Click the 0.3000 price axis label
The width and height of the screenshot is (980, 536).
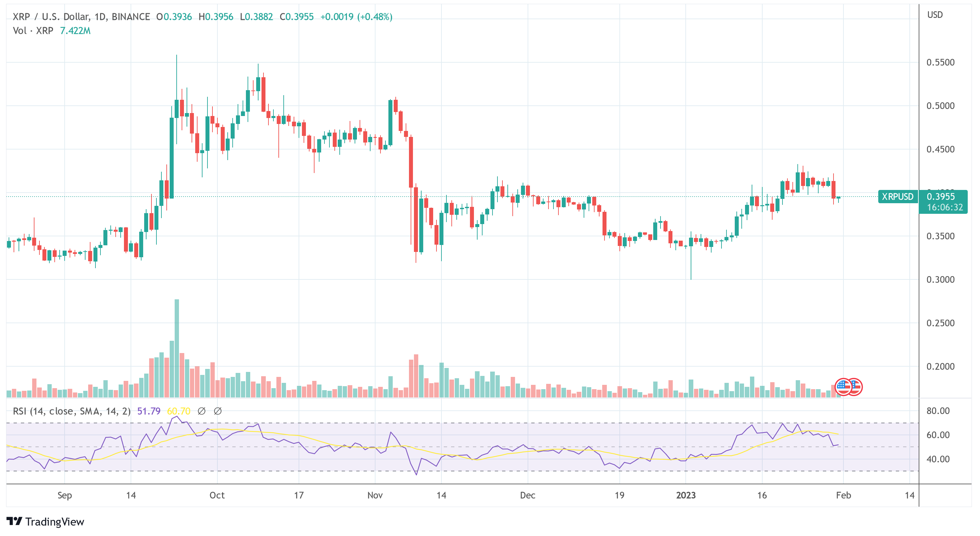tap(941, 280)
